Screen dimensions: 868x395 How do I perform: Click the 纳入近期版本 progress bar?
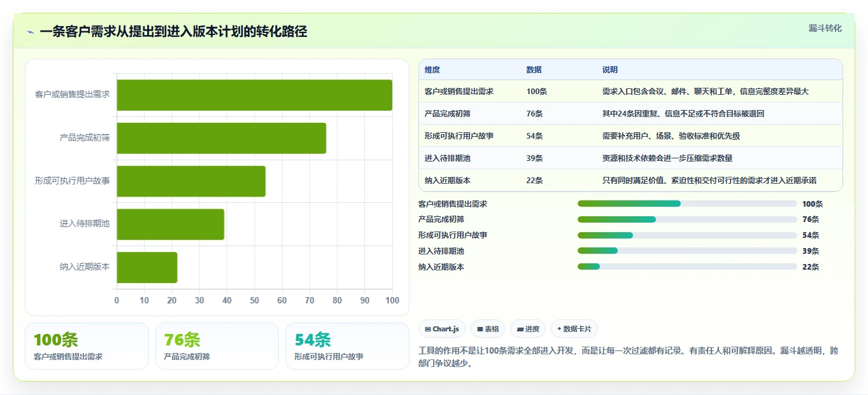(687, 267)
